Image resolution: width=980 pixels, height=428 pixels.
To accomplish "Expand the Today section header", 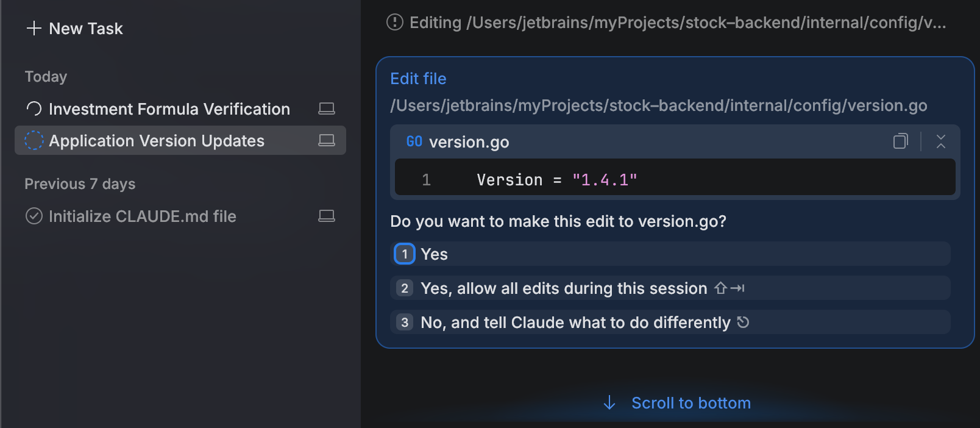I will 46,76.
